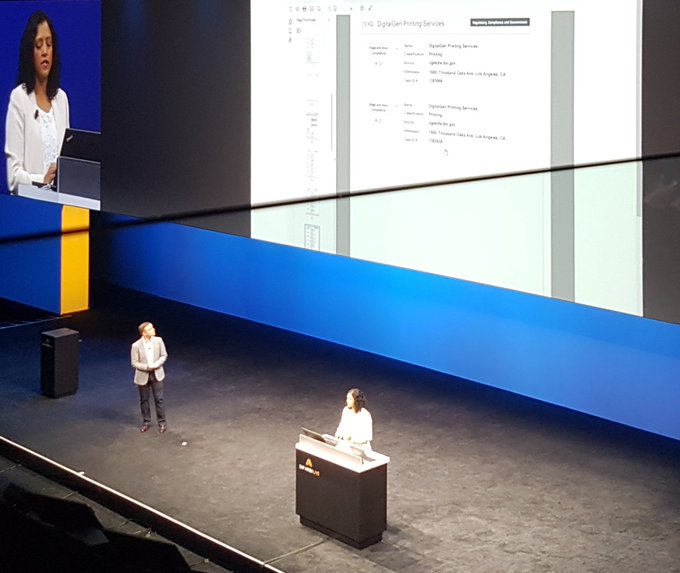Open the page thumbnails sidebar icon
680x573 pixels.
coord(290,22)
